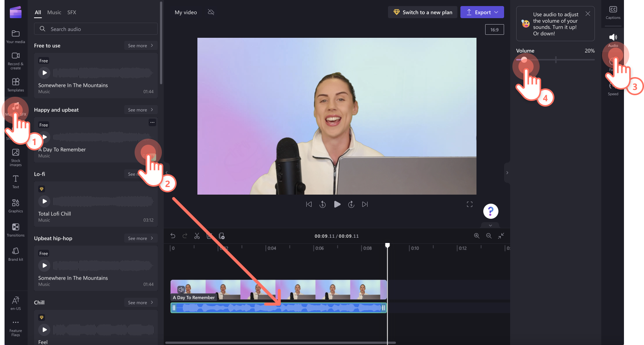Open the Your media sidebar tab
The height and width of the screenshot is (345, 644).
point(16,37)
